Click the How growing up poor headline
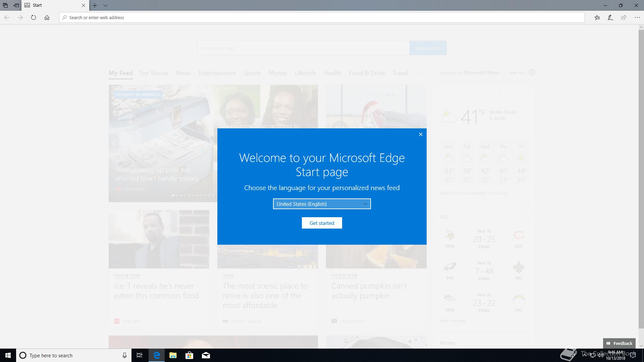 pyautogui.click(x=157, y=174)
